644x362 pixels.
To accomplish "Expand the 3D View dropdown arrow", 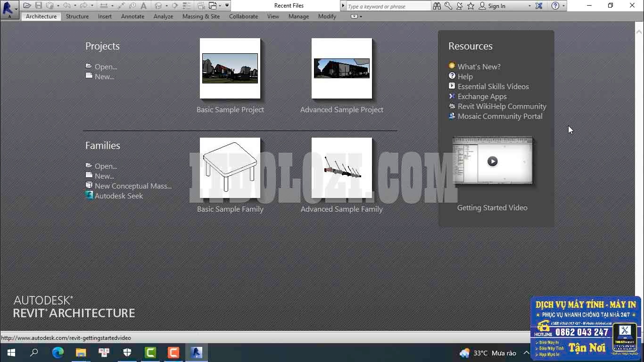I will click(166, 6).
